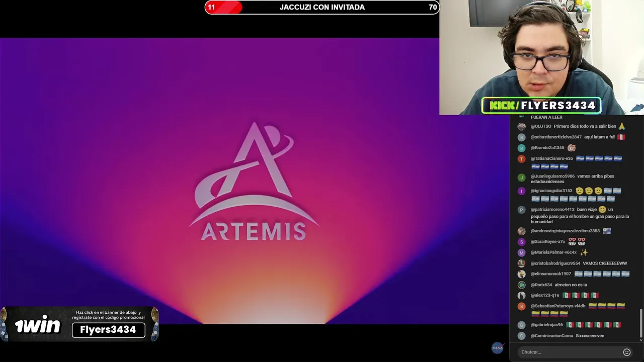This screenshot has height=362, width=644.
Task: Click the goal count '11' in top bar
Action: tap(211, 7)
